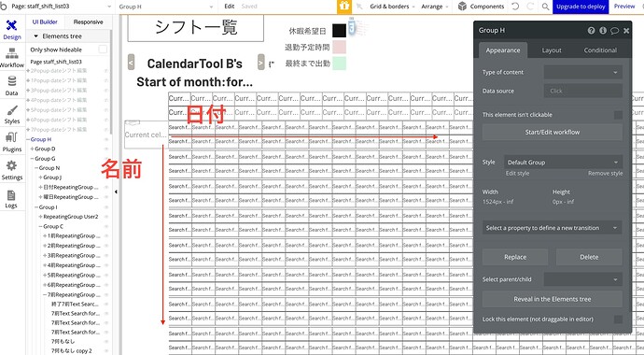Viewport: 644px width, 355px height.
Task: Click the Start/Edit workflow button
Action: point(552,133)
